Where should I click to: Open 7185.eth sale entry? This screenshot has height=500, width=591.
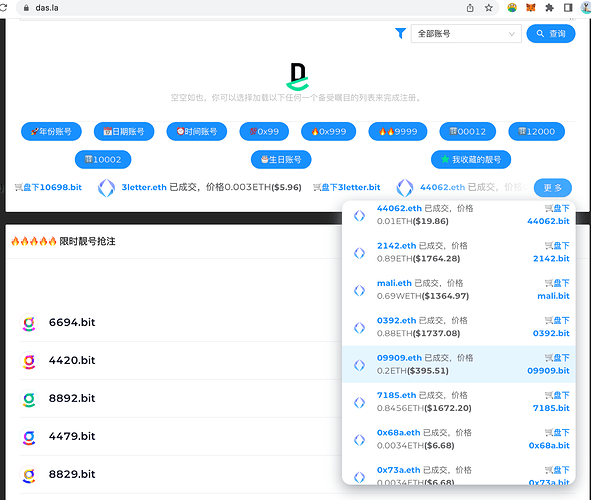pos(397,395)
